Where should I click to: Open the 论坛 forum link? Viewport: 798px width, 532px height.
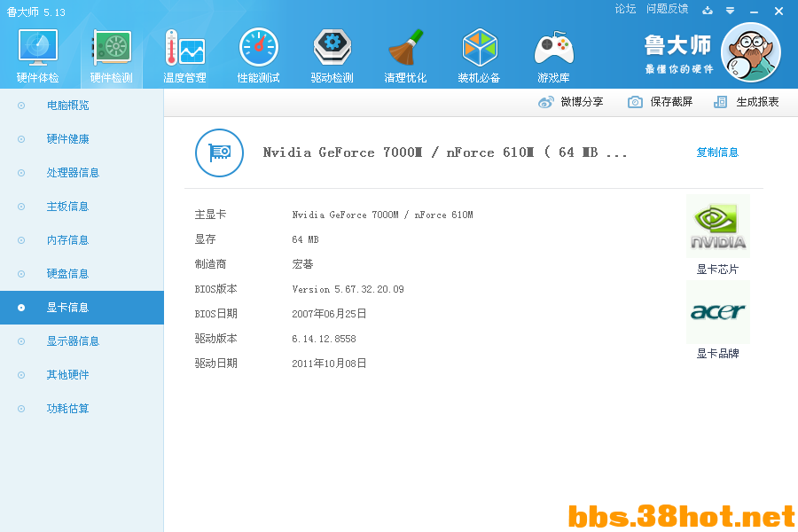click(x=625, y=9)
